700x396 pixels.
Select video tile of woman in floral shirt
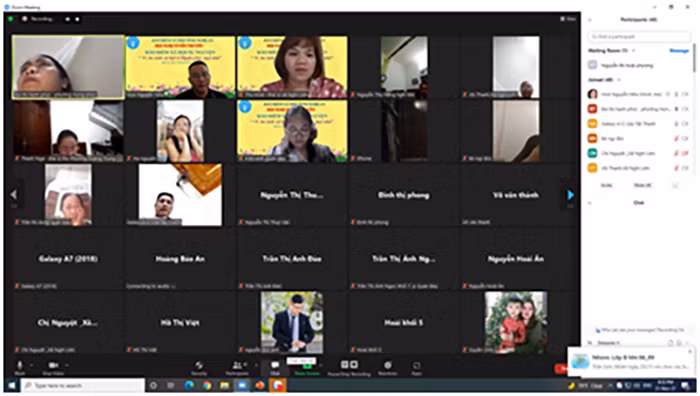point(292,67)
